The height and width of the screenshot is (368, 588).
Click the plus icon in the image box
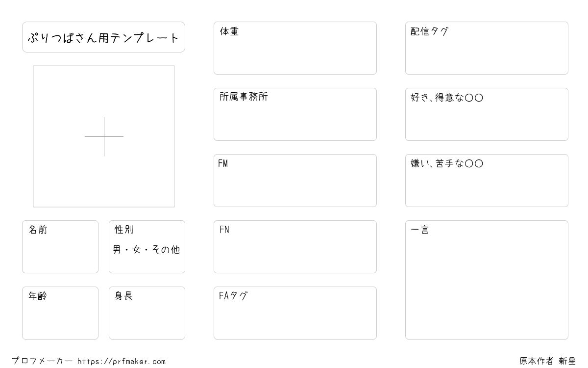(x=104, y=136)
